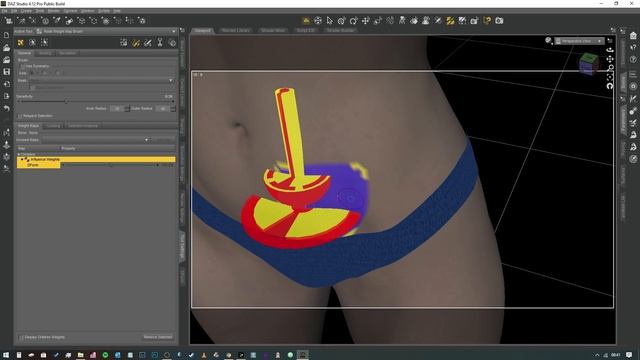Select the General tab in Tool Settings

tap(24, 53)
